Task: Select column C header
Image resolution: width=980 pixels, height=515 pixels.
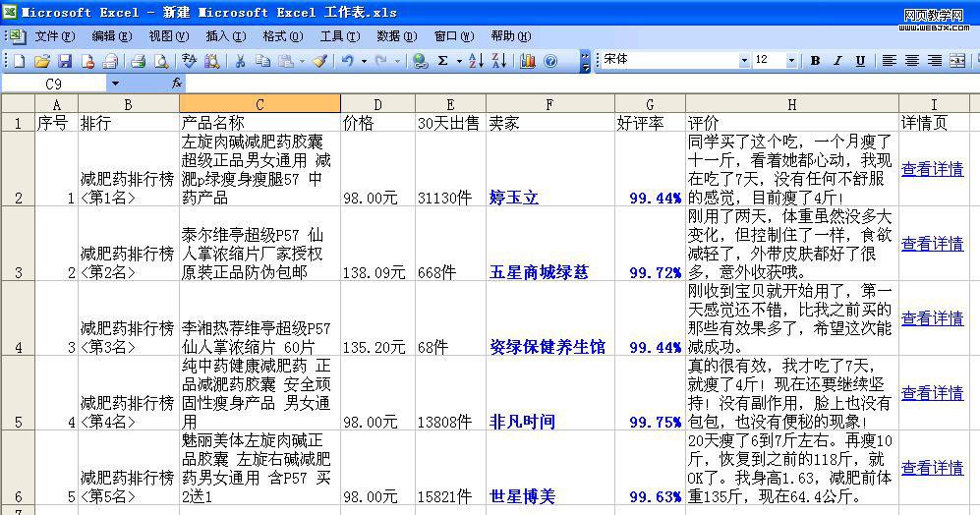Action: (x=259, y=104)
